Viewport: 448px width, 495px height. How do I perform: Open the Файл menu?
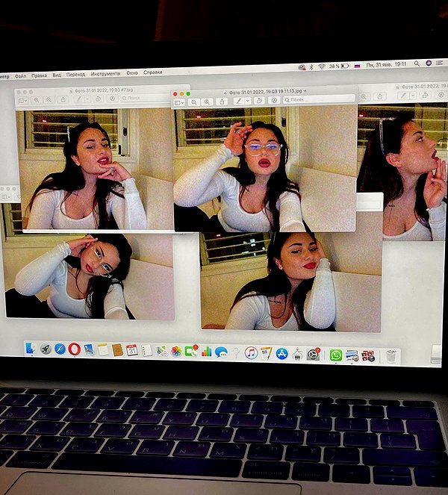coord(20,76)
